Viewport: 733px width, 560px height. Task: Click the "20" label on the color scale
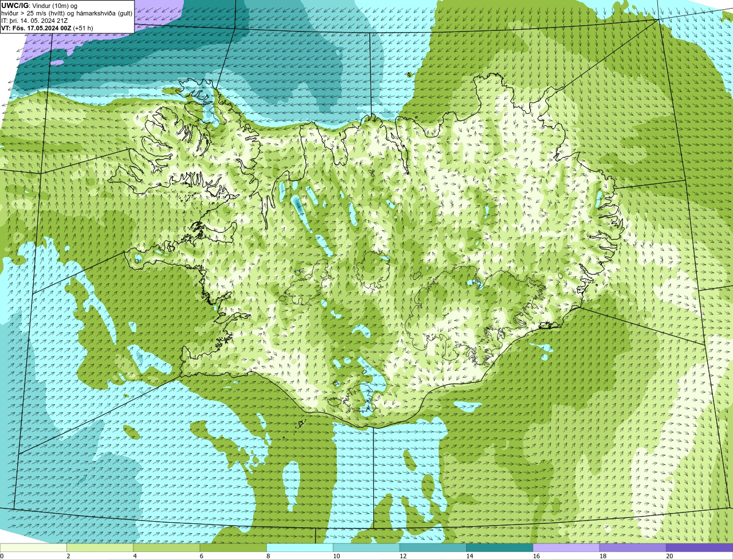(x=669, y=556)
